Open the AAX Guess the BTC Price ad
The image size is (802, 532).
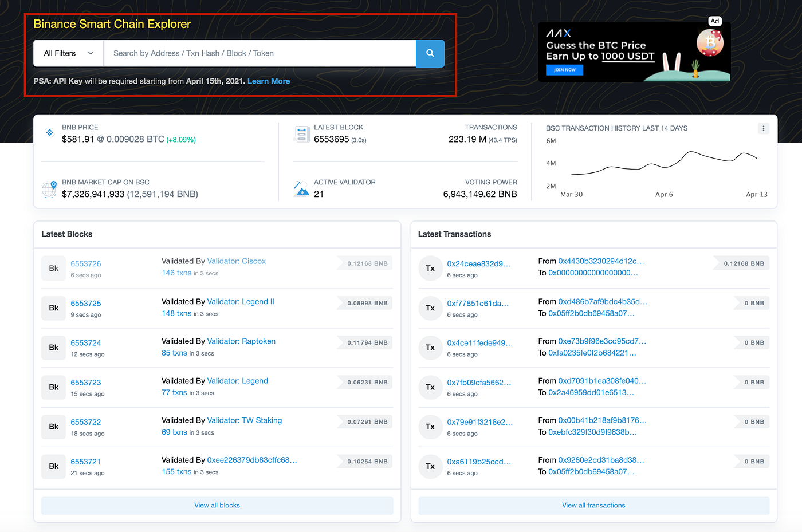pos(634,52)
